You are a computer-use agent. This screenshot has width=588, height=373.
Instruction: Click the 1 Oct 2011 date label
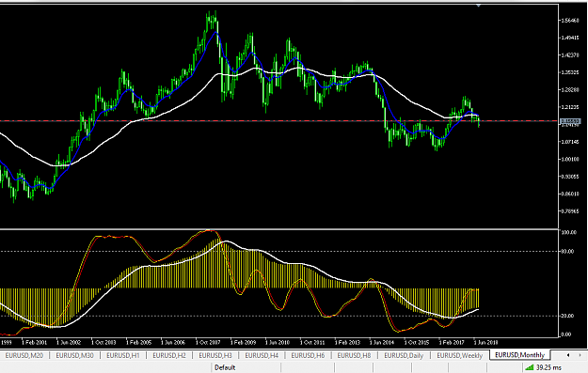point(312,342)
